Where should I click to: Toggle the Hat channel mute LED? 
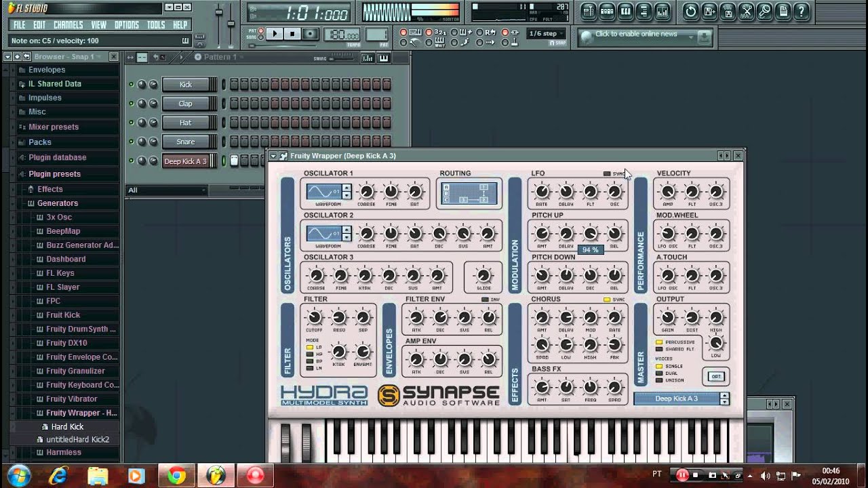[132, 123]
